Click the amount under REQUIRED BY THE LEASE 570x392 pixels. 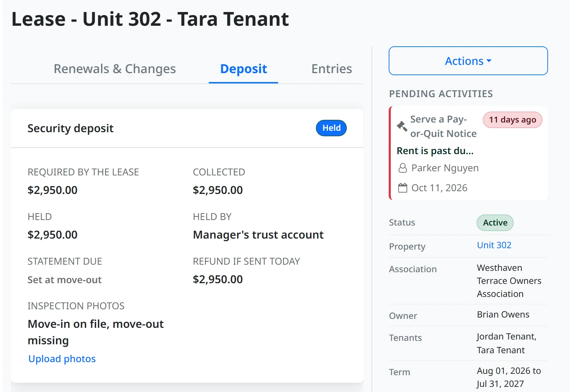(53, 190)
